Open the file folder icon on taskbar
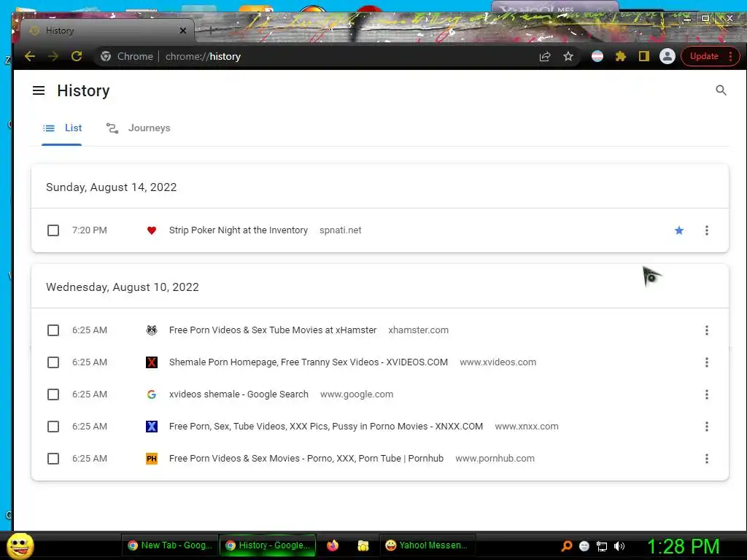Viewport: 747px width, 560px height. pos(363,545)
